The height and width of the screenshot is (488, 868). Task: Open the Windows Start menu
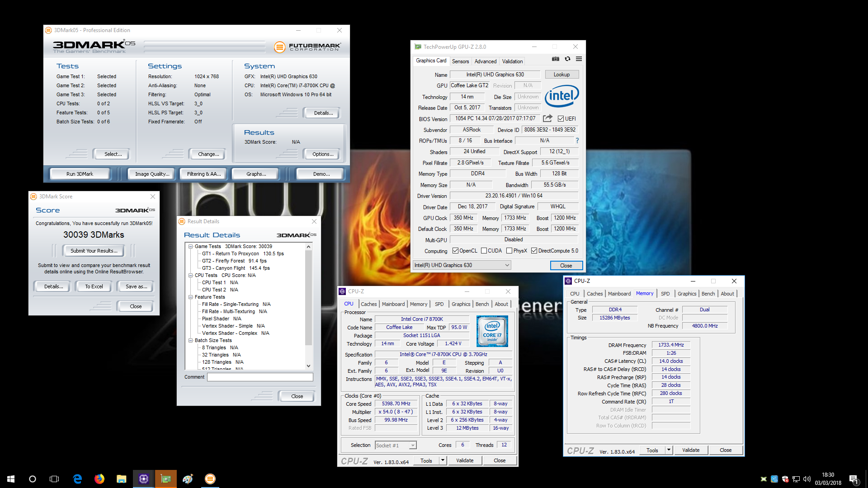(x=11, y=479)
